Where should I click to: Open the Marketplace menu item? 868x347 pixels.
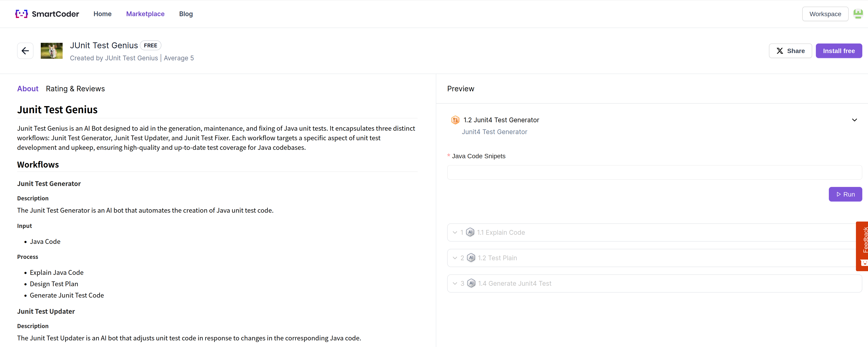pos(145,14)
